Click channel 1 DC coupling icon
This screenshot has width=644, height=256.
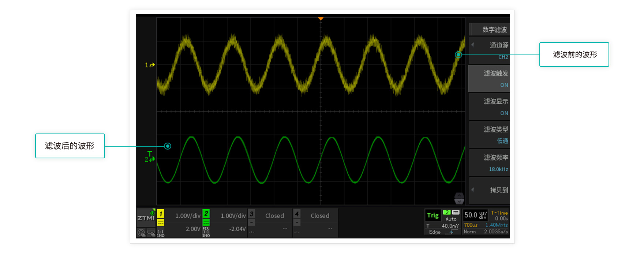tap(161, 222)
